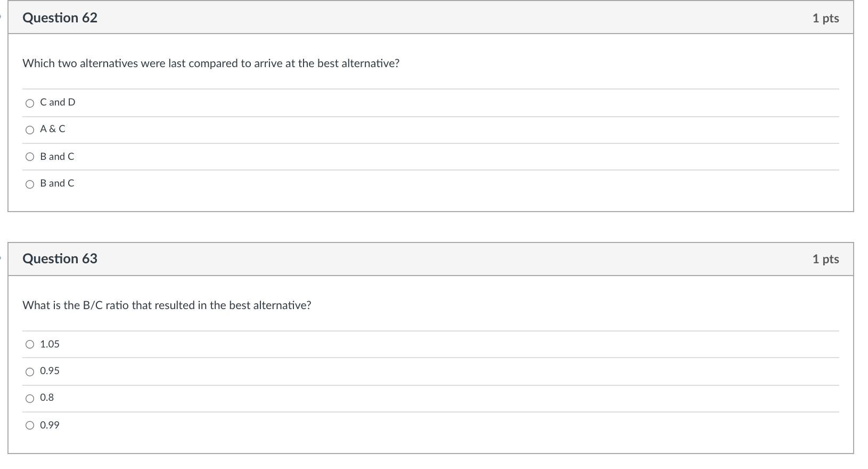Click the Question 62 prompt text

click(x=211, y=63)
